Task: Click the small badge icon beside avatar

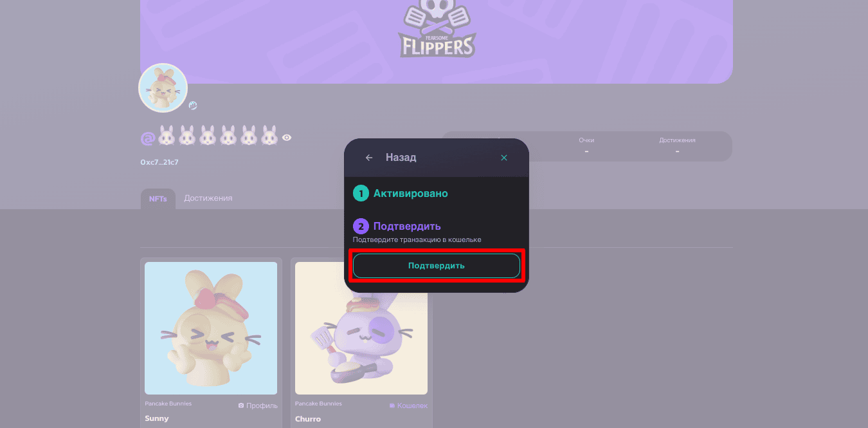Action: click(192, 105)
